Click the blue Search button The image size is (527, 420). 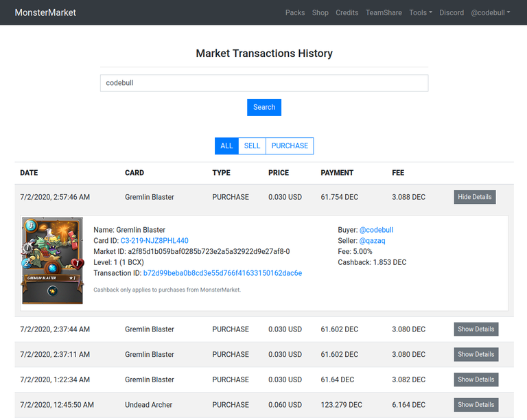coord(264,107)
